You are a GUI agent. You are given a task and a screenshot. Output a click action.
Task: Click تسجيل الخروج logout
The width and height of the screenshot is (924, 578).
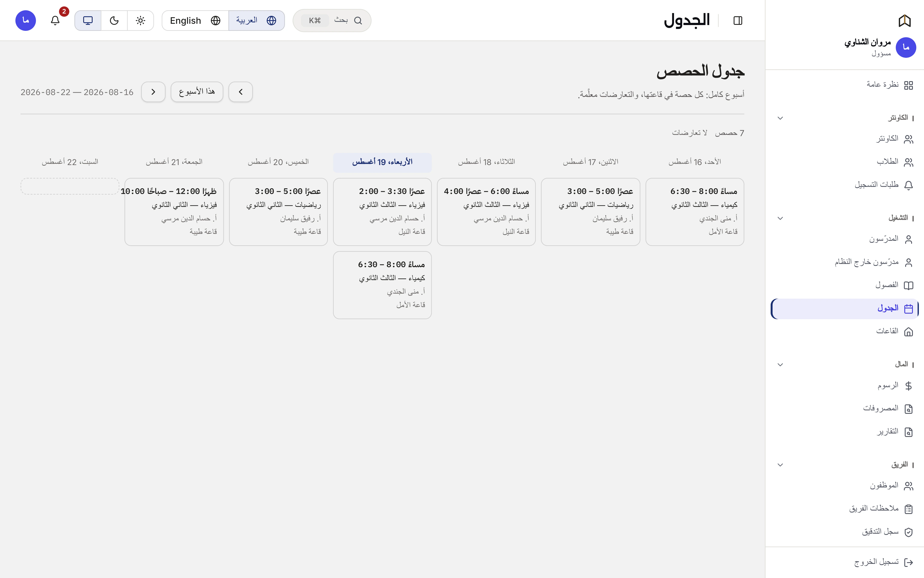[844, 562]
